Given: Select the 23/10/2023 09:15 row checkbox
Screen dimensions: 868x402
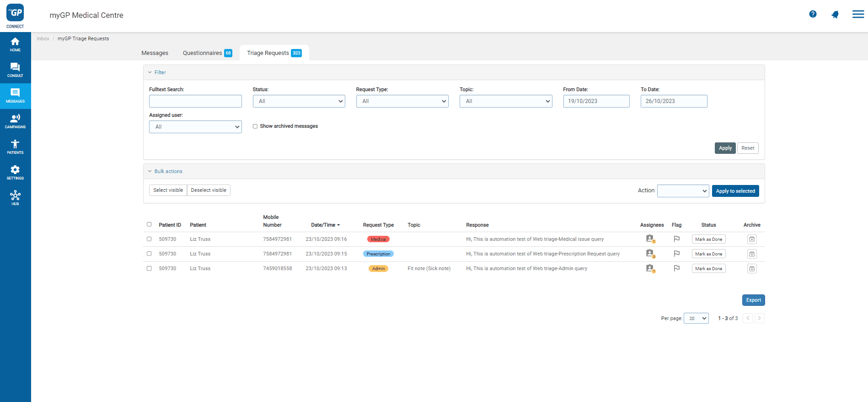Looking at the screenshot, I should [149, 254].
